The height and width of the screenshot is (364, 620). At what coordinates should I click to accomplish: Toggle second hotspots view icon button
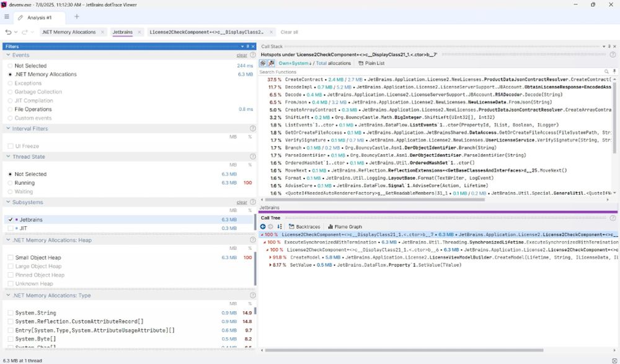(272, 63)
